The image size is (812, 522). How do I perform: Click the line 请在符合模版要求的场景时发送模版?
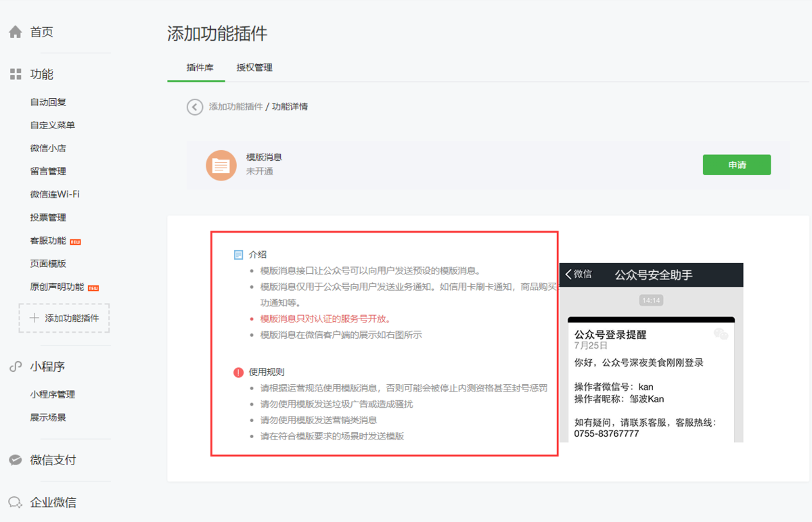click(332, 436)
